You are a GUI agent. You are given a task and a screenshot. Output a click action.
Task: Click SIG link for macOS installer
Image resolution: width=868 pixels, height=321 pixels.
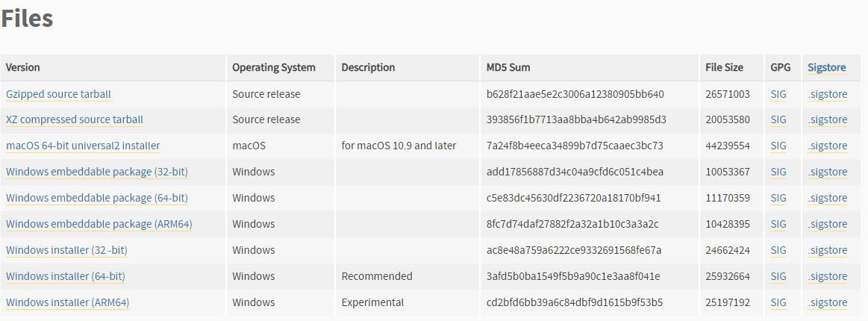pos(778,146)
